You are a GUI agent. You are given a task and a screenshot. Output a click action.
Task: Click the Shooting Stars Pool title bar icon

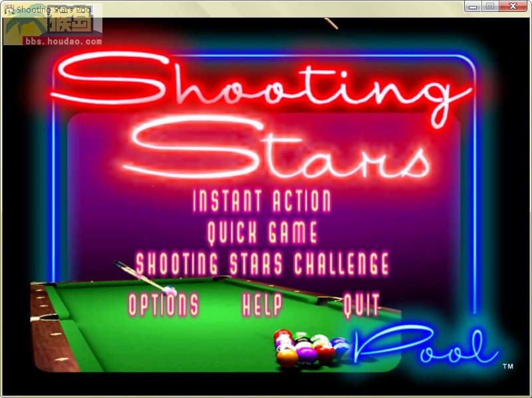[x=9, y=9]
